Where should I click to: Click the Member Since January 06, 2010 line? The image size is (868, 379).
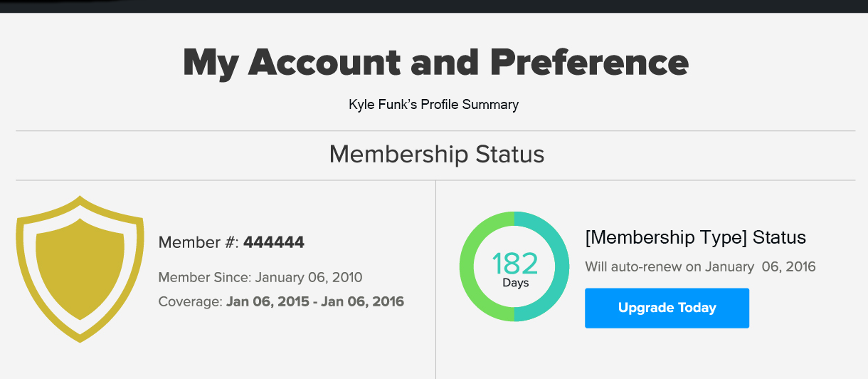tap(260, 277)
